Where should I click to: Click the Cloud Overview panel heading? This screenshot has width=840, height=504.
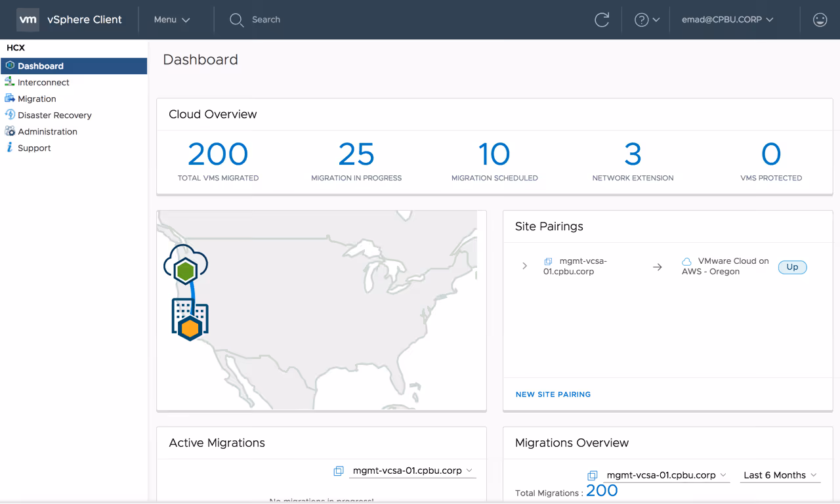(x=213, y=114)
